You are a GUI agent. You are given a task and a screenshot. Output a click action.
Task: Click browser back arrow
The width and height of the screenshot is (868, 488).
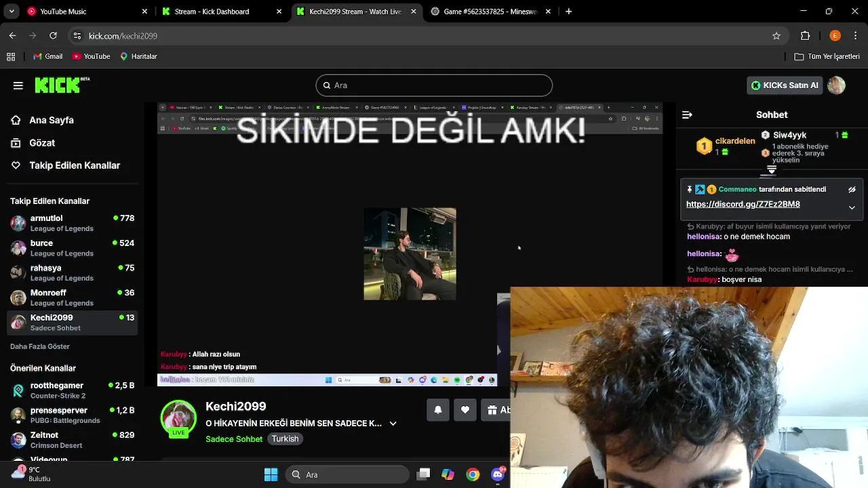[13, 36]
